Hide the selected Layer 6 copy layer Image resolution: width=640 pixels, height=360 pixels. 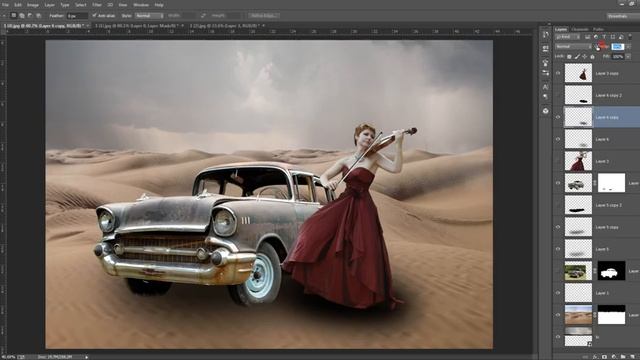pos(558,117)
